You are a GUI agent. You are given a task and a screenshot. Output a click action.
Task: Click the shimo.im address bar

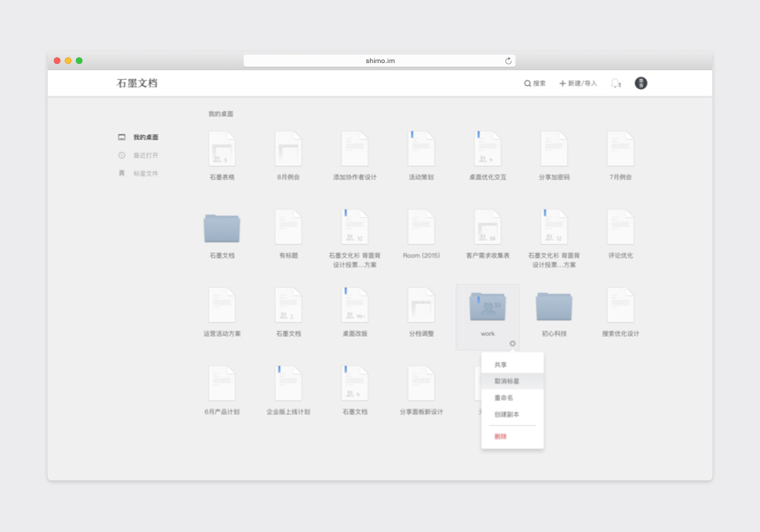tap(379, 61)
